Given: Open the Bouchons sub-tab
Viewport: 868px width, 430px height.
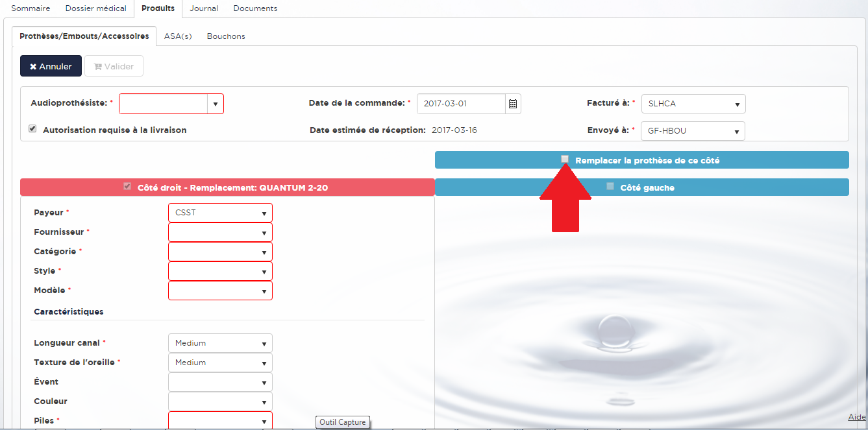Looking at the screenshot, I should [226, 36].
